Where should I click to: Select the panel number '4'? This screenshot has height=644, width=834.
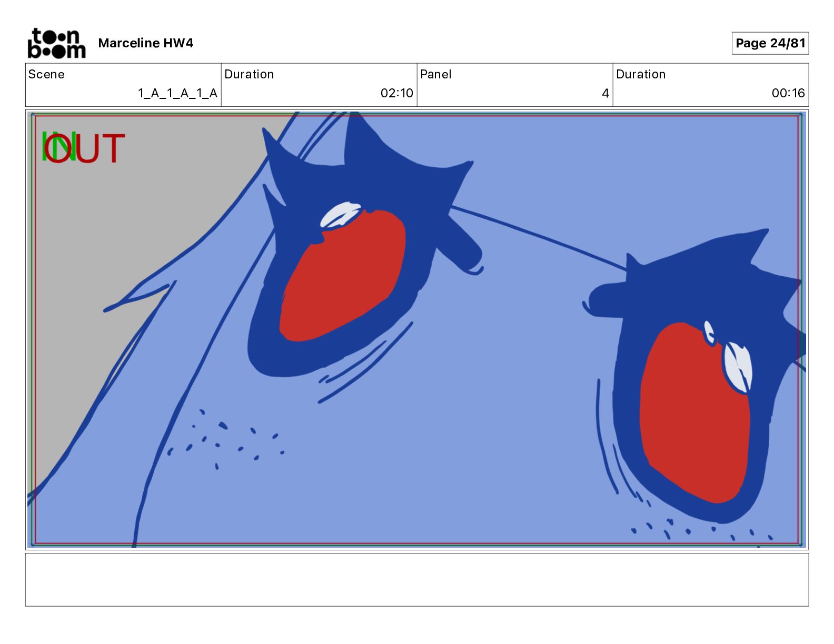tap(605, 93)
